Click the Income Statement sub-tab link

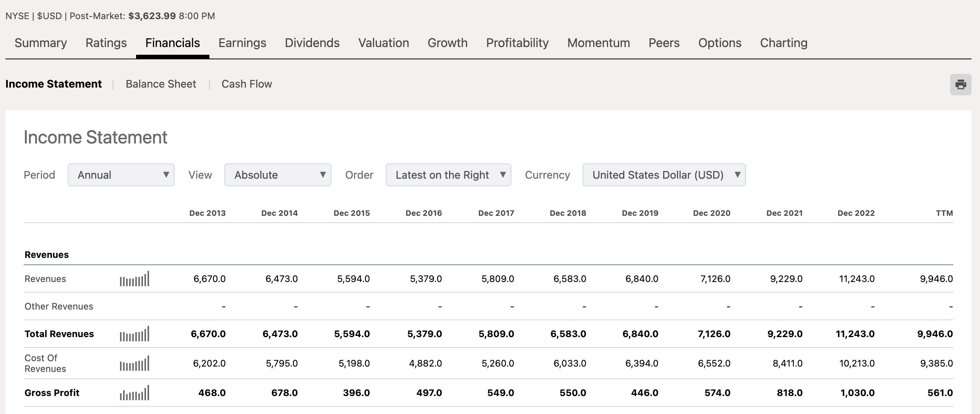[54, 84]
